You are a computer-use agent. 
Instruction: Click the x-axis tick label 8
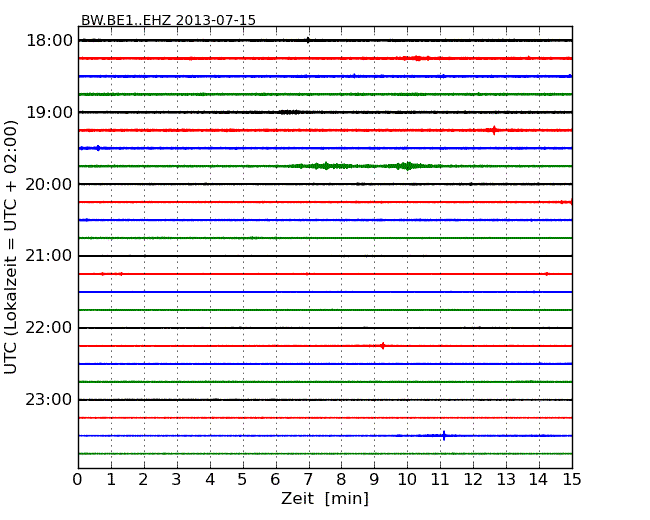(x=341, y=480)
